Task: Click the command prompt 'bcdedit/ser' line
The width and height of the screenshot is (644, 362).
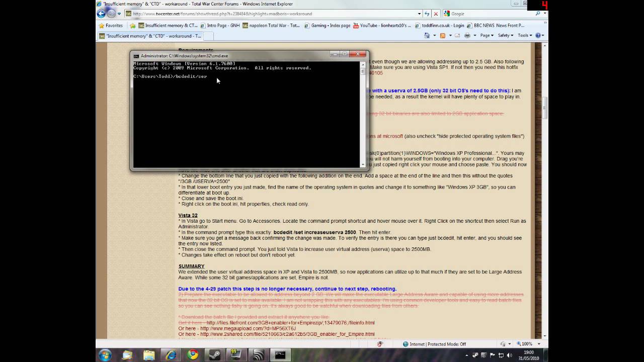Action: click(170, 76)
